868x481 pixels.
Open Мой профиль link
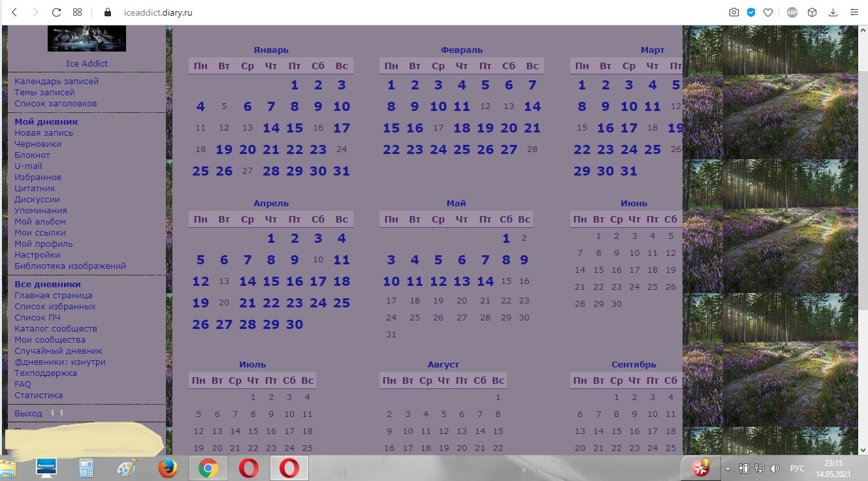(44, 243)
